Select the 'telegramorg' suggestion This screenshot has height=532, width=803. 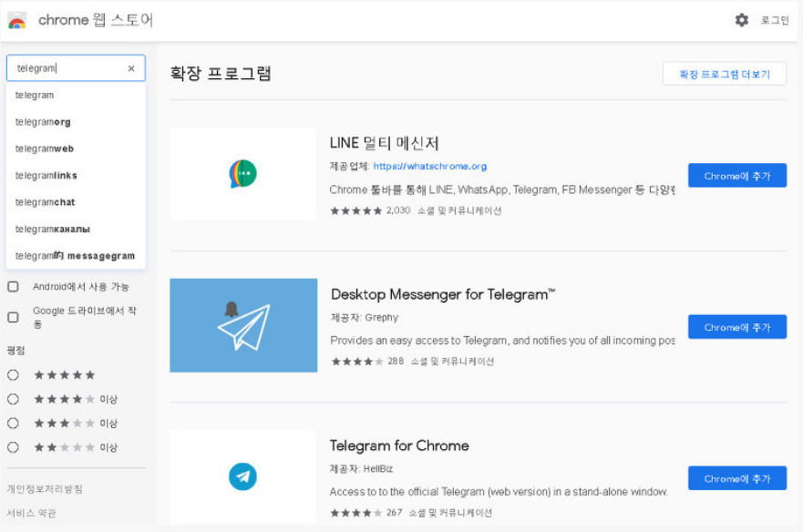(76, 122)
